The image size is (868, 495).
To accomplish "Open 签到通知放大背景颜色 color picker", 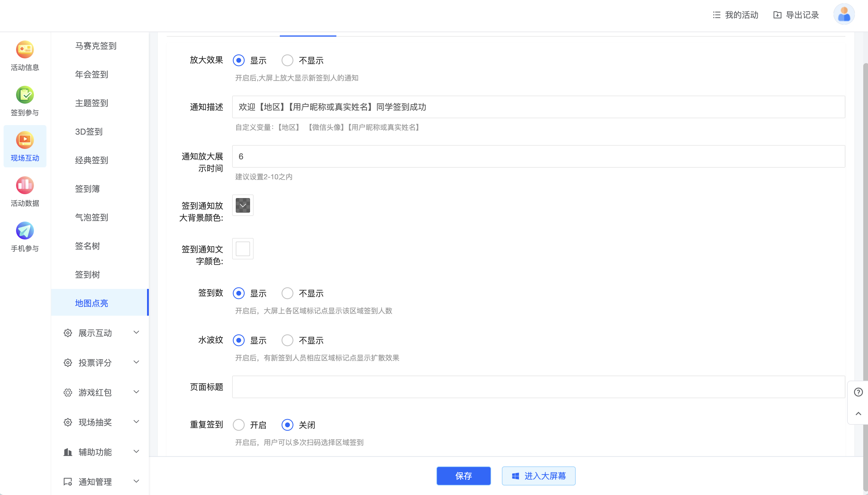I will [x=243, y=205].
